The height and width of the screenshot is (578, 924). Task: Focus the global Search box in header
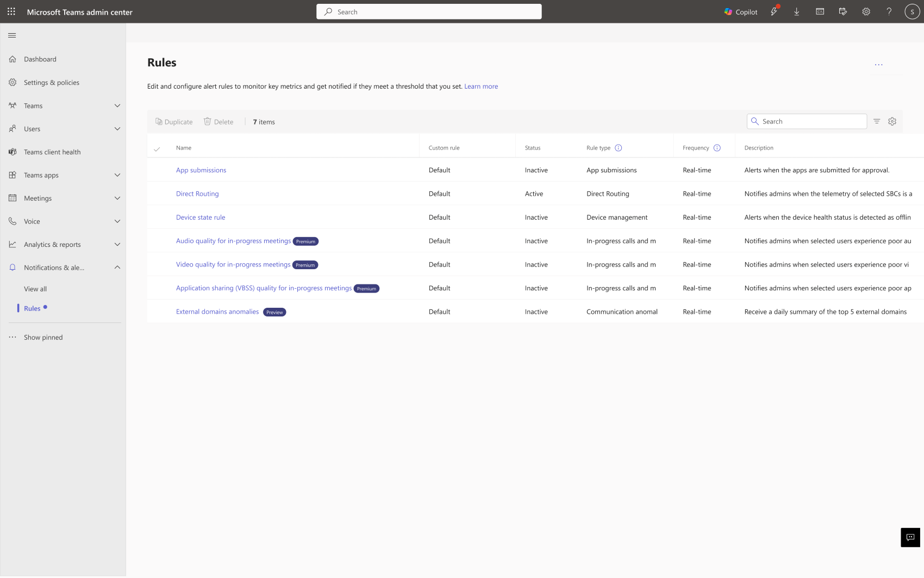coord(429,11)
